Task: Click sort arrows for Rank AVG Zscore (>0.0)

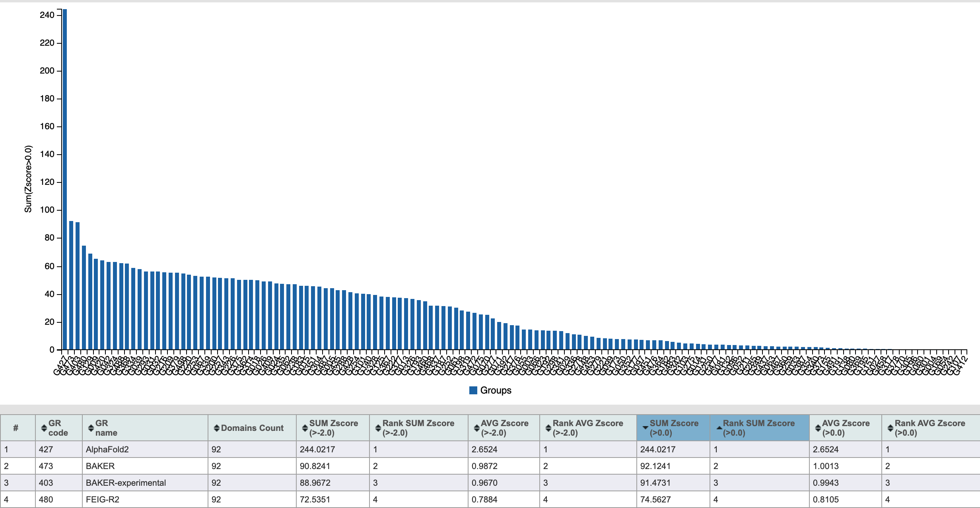Action: coord(890,428)
